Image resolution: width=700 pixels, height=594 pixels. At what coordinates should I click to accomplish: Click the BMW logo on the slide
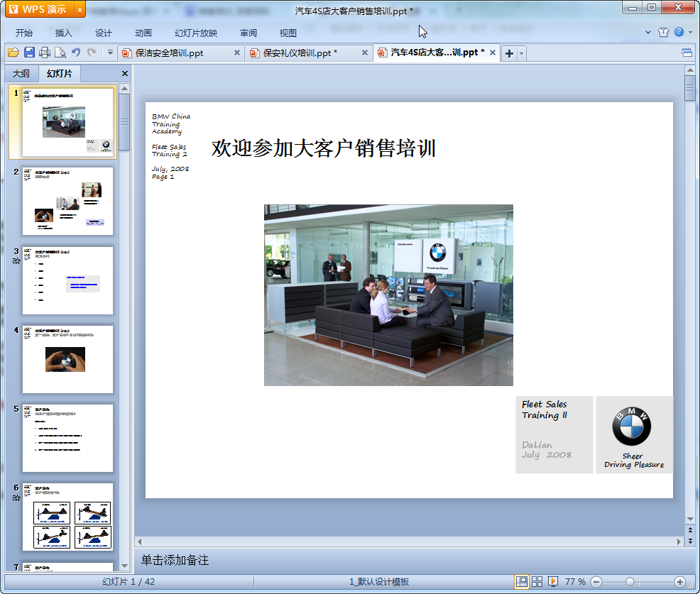[x=632, y=427]
